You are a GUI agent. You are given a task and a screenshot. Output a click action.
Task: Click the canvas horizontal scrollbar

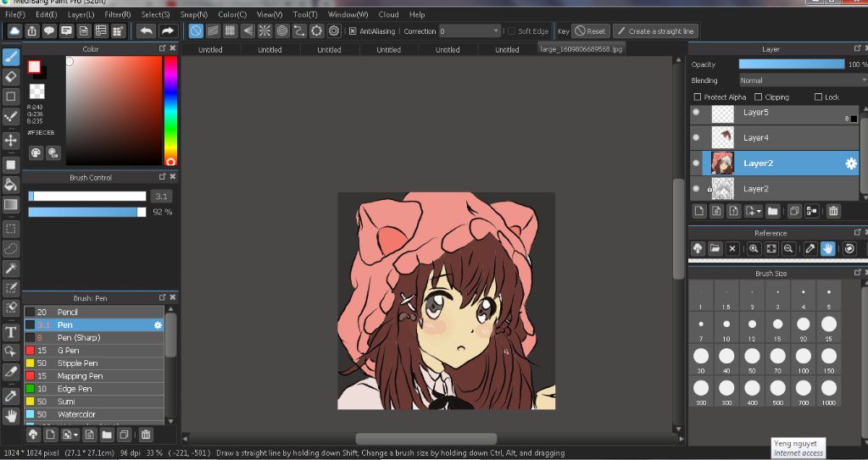click(x=426, y=439)
